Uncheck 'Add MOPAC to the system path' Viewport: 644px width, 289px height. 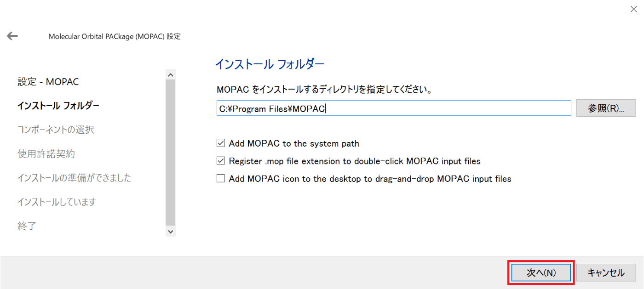tap(220, 143)
